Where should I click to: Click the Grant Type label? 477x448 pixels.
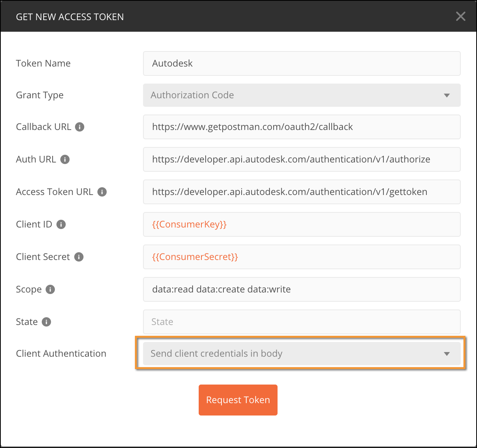(40, 95)
